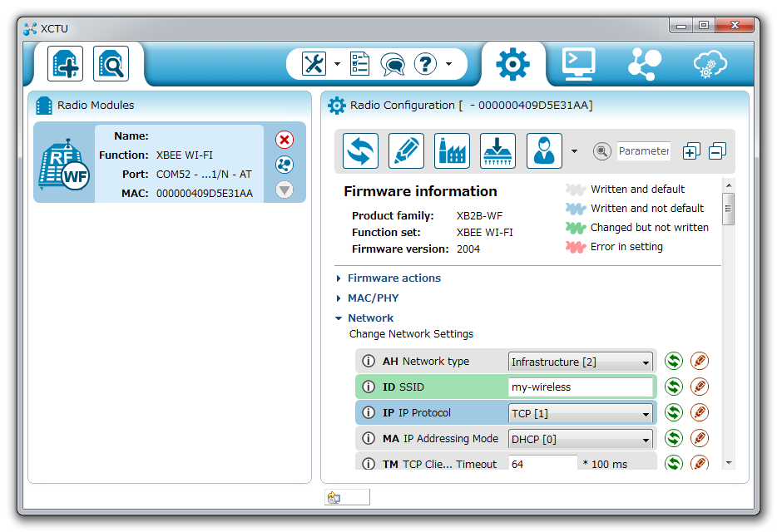Expand the radio module's down arrow button
The width and height of the screenshot is (777, 532).
[x=285, y=190]
